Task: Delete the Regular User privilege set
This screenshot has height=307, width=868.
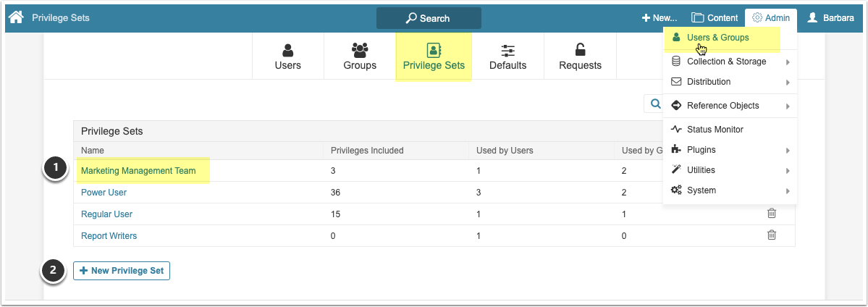Action: pos(772,214)
